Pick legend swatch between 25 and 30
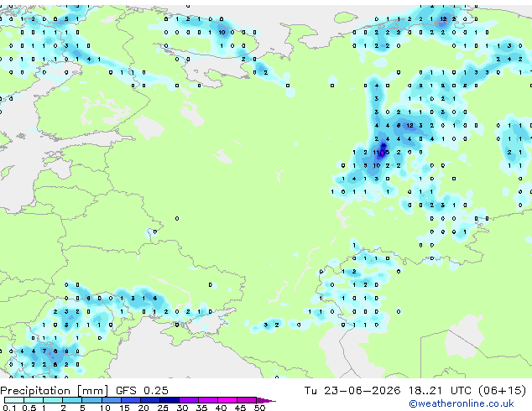Image resolution: width=532 pixels, height=411 pixels. [169, 400]
